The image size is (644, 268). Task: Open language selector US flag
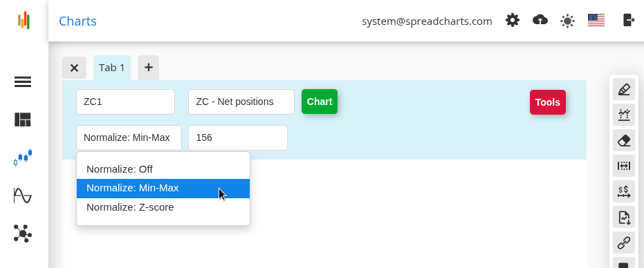(596, 20)
